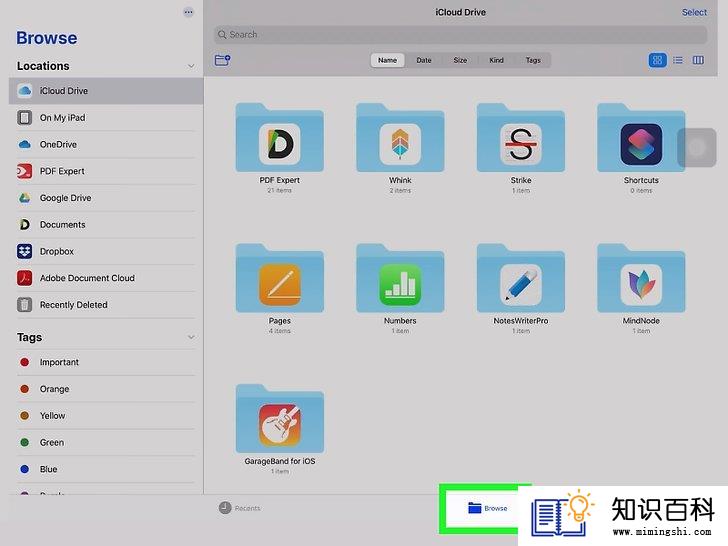The height and width of the screenshot is (546, 728).
Task: Open the GarageBand for iOS folder
Action: (280, 429)
